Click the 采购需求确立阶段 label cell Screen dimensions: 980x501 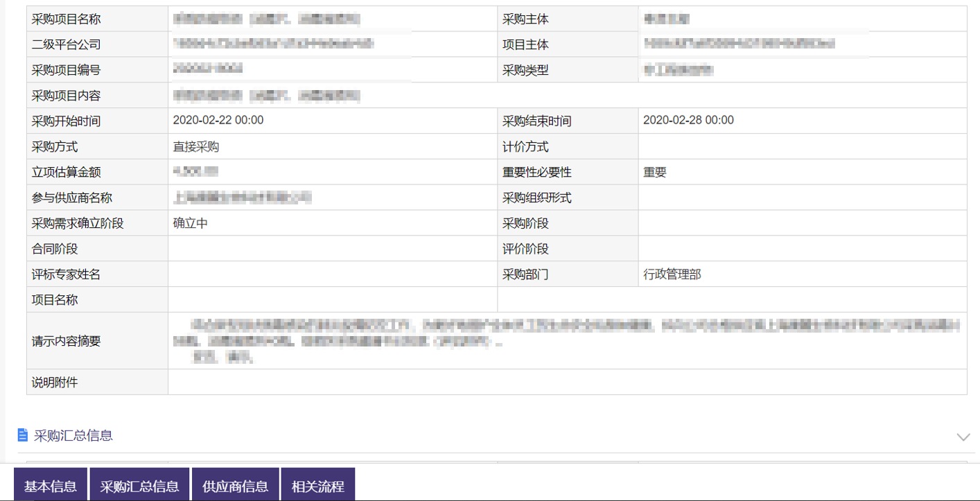coord(97,224)
